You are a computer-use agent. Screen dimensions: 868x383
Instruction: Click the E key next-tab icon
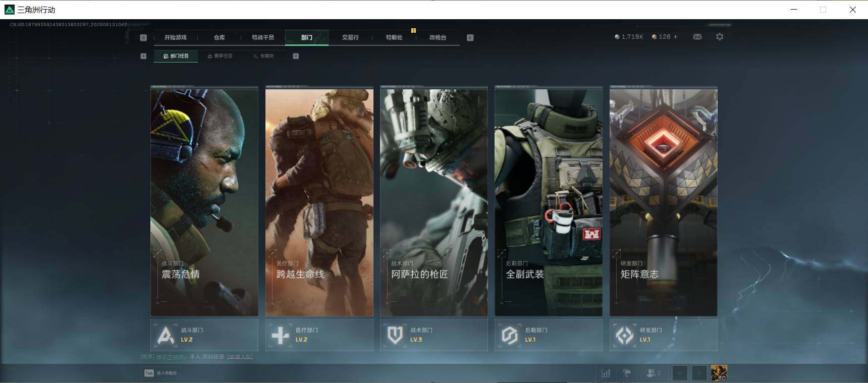point(470,37)
